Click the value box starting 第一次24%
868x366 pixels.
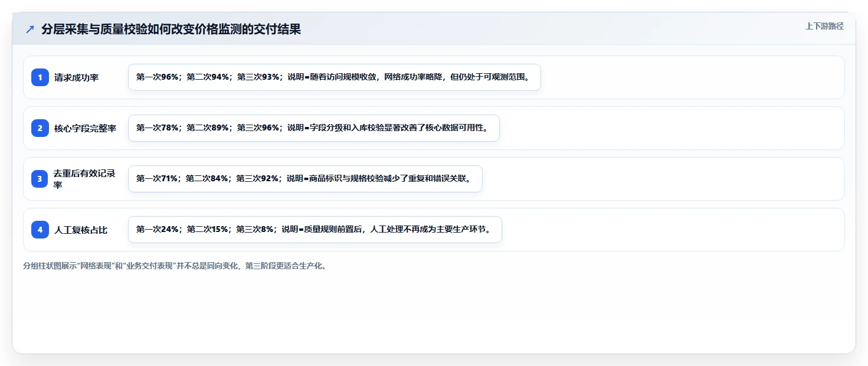315,230
